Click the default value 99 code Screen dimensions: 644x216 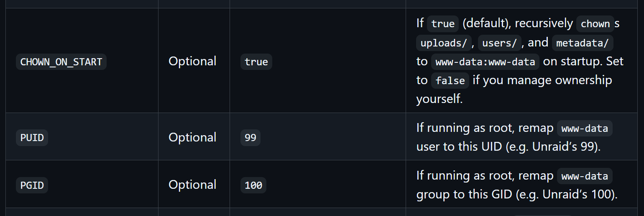coord(250,138)
